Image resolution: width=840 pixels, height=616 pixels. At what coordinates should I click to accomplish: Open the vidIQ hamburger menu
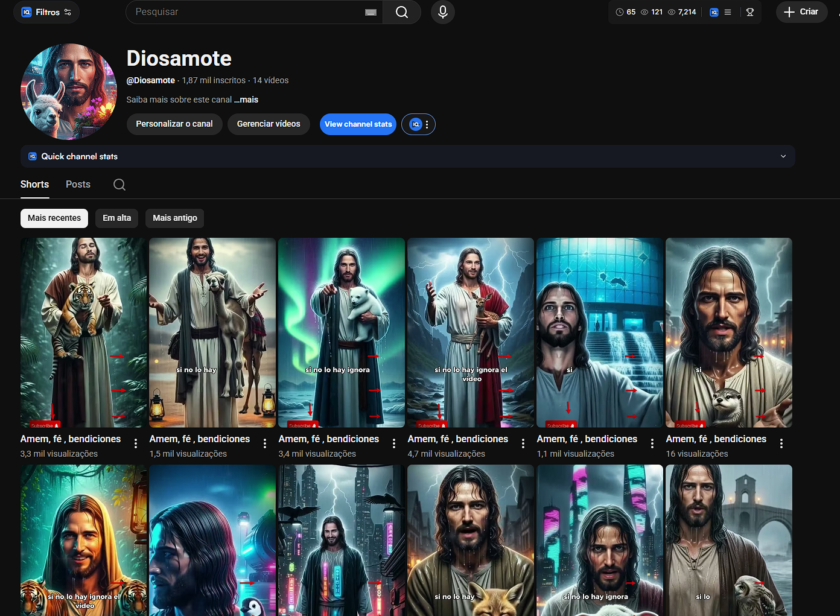728,12
